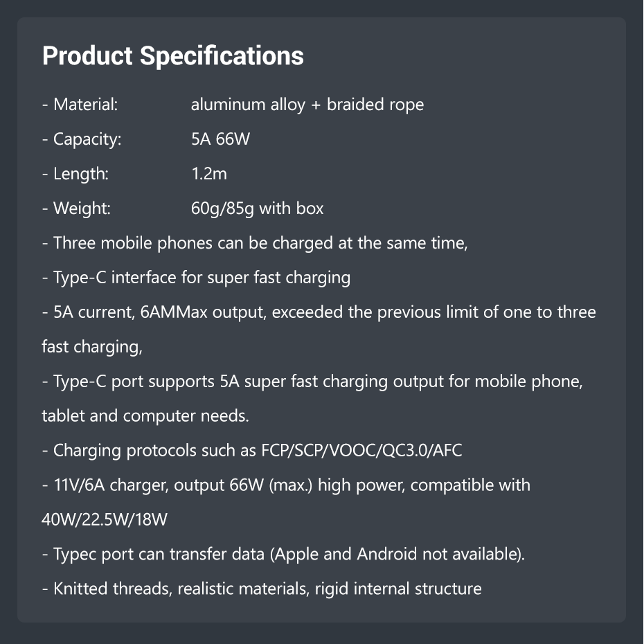Image resolution: width=644 pixels, height=644 pixels.
Task: Click the Type-C interface super fast charging line
Action: click(196, 278)
